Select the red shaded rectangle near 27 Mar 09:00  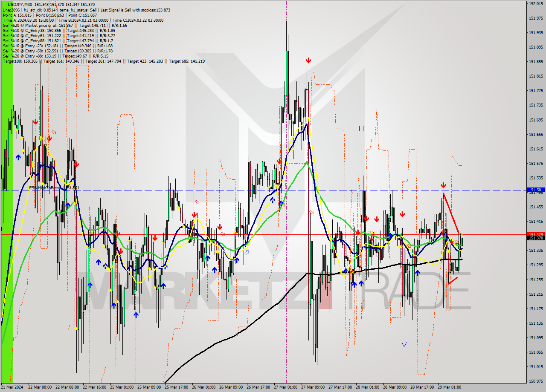pyautogui.click(x=325, y=291)
